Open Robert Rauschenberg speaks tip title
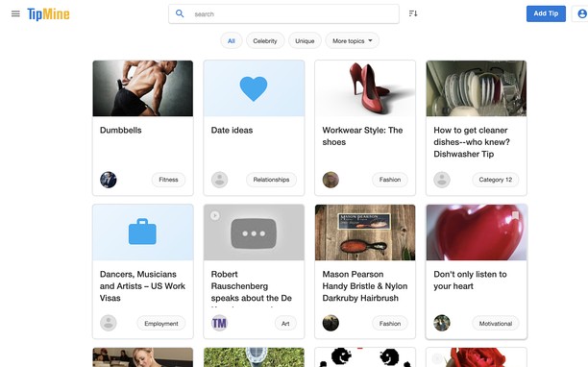Image resolution: width=588 pixels, height=367 pixels. [252, 286]
